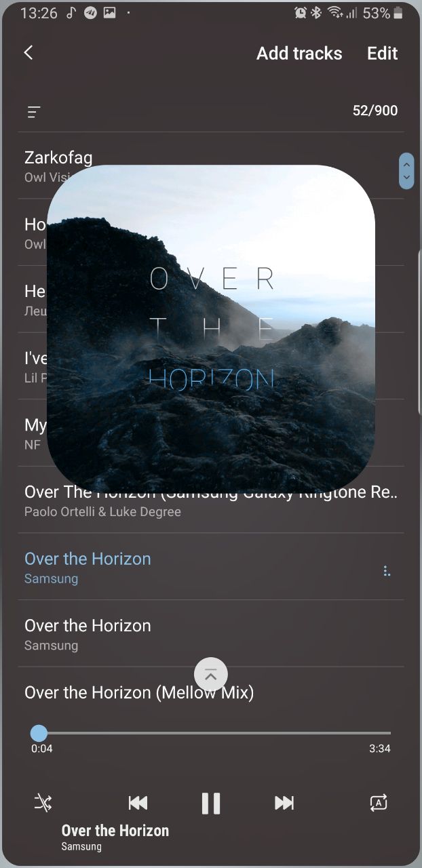Tap the Edit button
This screenshot has width=422, height=868.
click(x=383, y=54)
